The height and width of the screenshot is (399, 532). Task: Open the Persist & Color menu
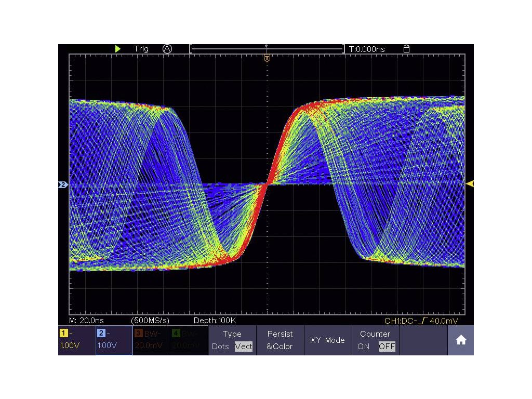pos(280,340)
